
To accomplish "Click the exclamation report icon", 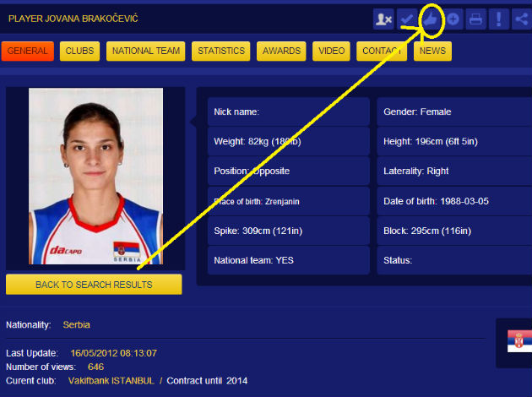I will [x=499, y=19].
